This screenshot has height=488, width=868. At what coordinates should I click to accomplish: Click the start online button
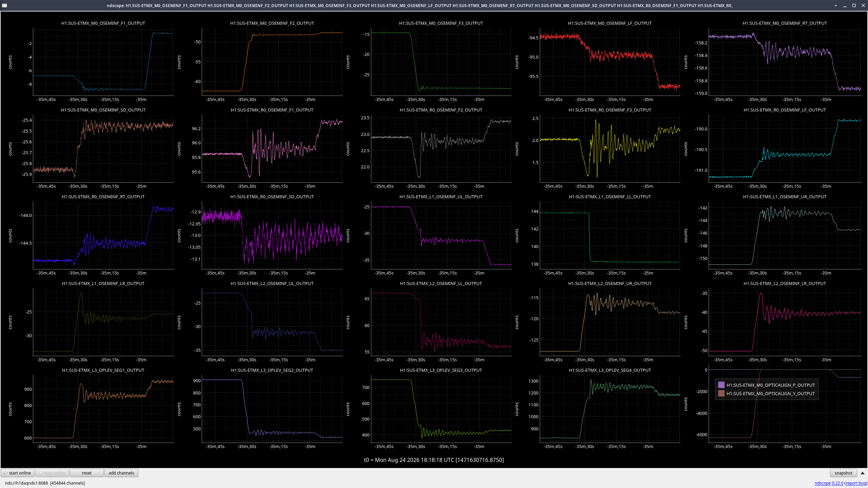(18, 473)
